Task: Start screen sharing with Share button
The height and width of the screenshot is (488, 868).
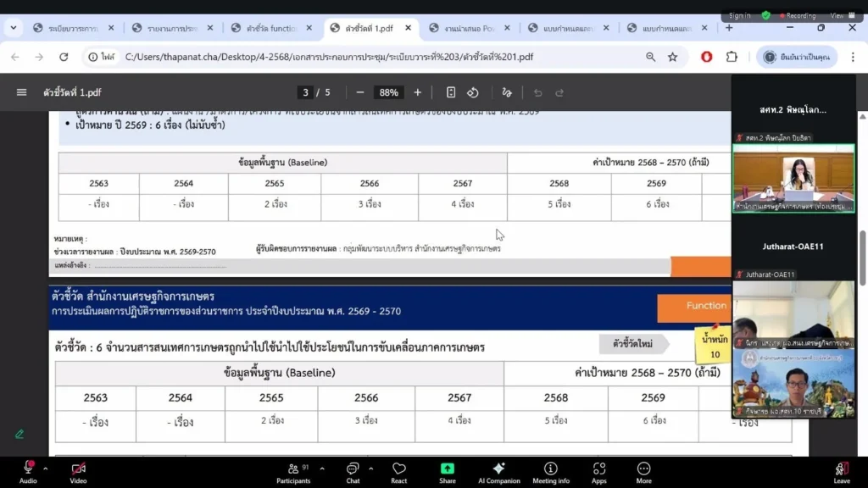Action: [x=447, y=470]
